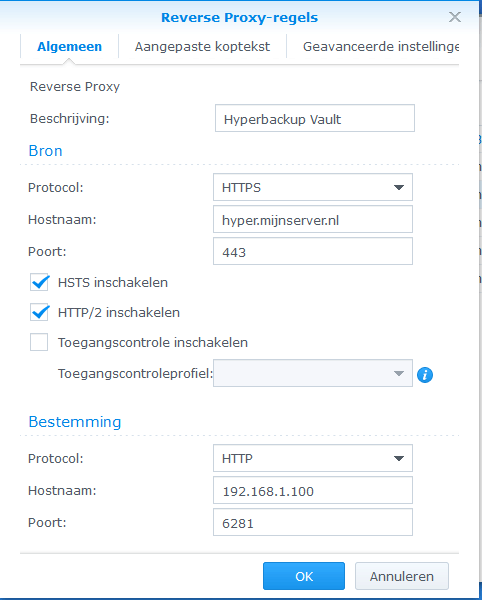Click the Reverse Proxy label text
The width and height of the screenshot is (482, 600).
75,87
